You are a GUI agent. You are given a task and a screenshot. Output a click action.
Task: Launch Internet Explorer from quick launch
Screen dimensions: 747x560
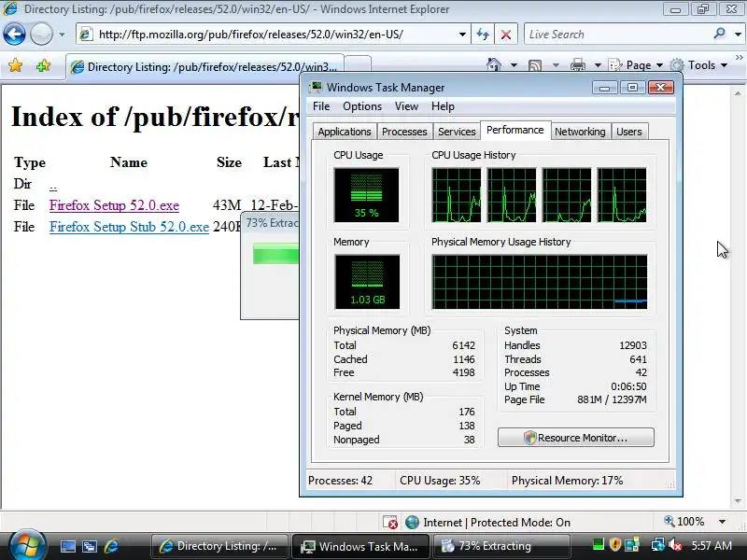point(111,546)
